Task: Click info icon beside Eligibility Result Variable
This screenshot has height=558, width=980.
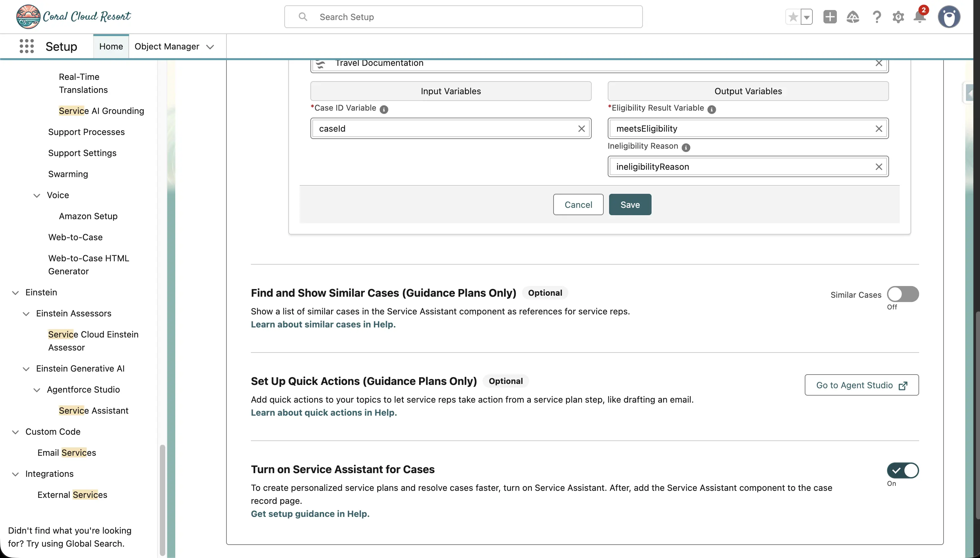Action: (711, 109)
